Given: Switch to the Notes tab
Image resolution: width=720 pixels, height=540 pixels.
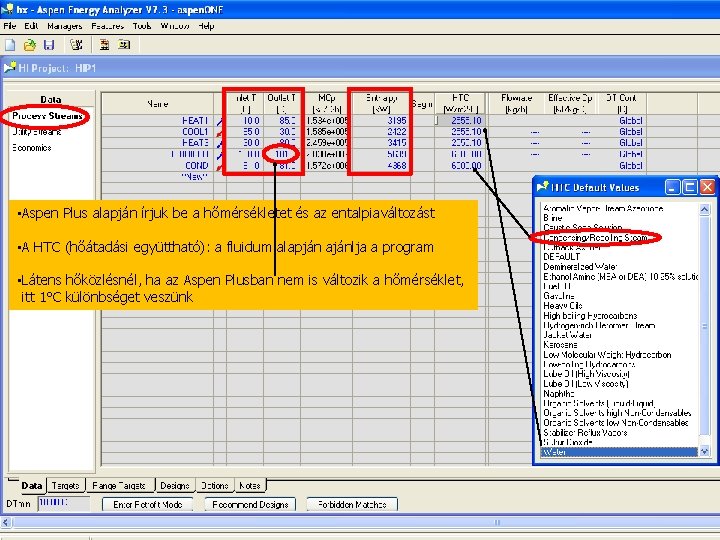Looking at the screenshot, I should [x=250, y=485].
